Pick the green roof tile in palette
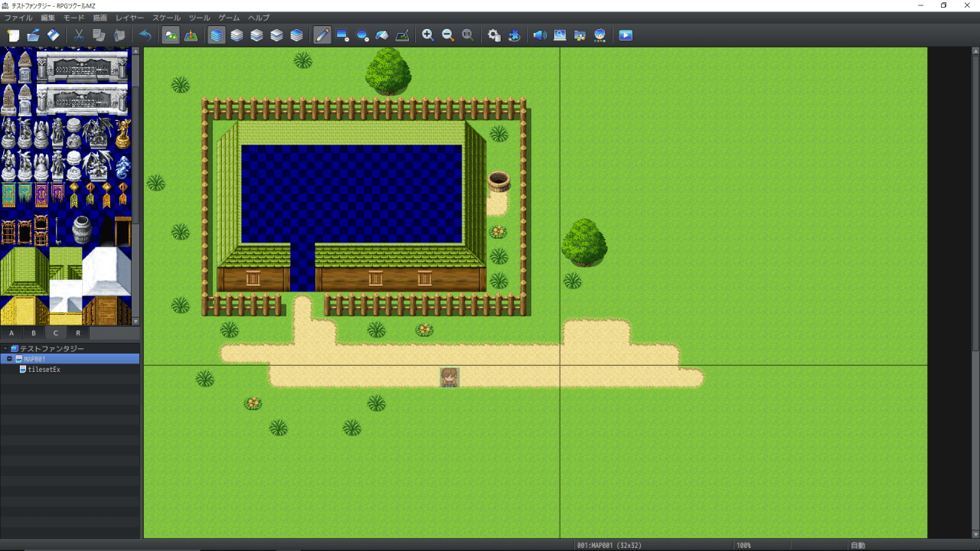 (x=24, y=271)
